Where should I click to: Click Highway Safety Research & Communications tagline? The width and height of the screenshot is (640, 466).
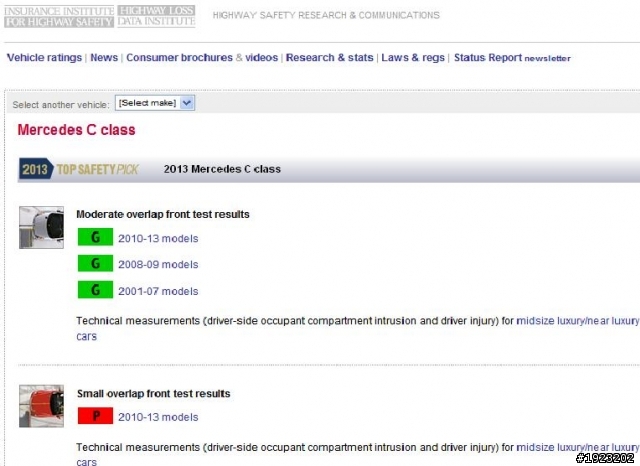pos(326,16)
